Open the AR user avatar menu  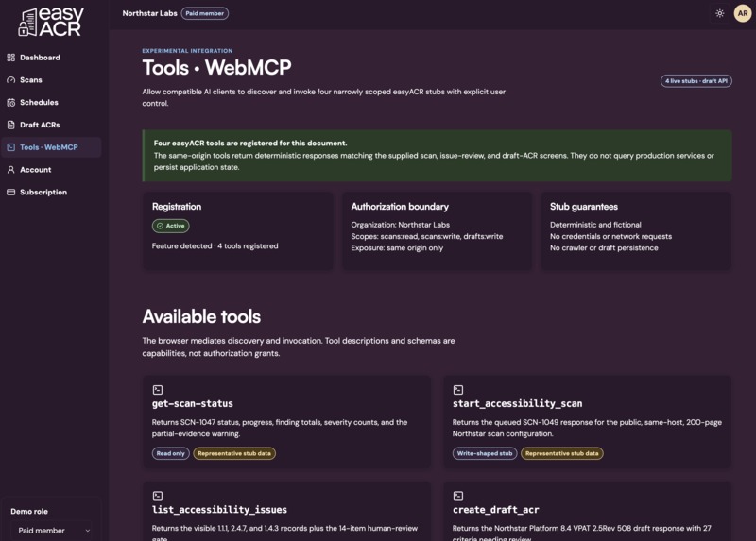[x=743, y=13]
